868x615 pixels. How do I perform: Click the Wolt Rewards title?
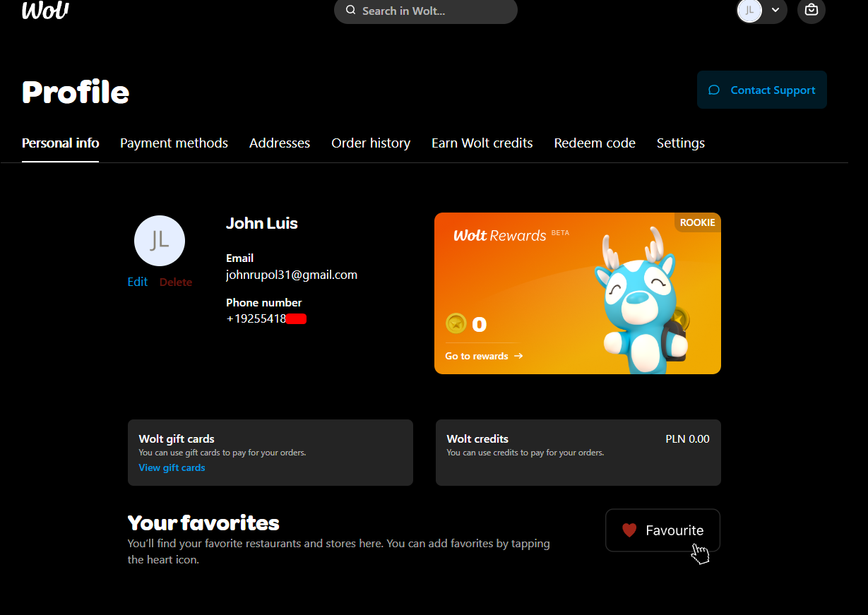click(500, 235)
